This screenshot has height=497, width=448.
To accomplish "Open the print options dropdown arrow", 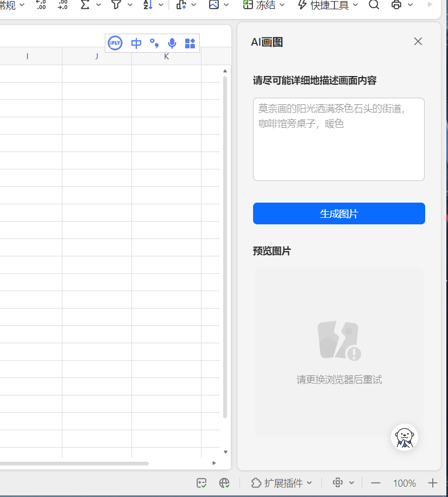I will click(411, 5).
